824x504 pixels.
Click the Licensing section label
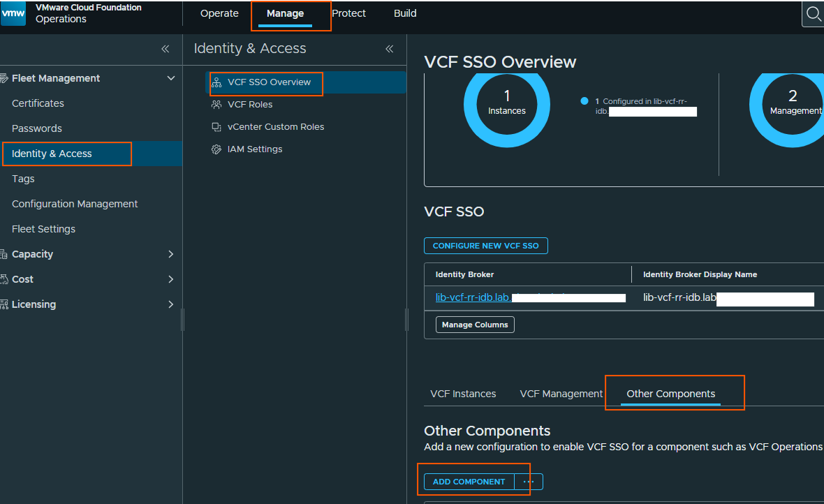pyautogui.click(x=34, y=305)
